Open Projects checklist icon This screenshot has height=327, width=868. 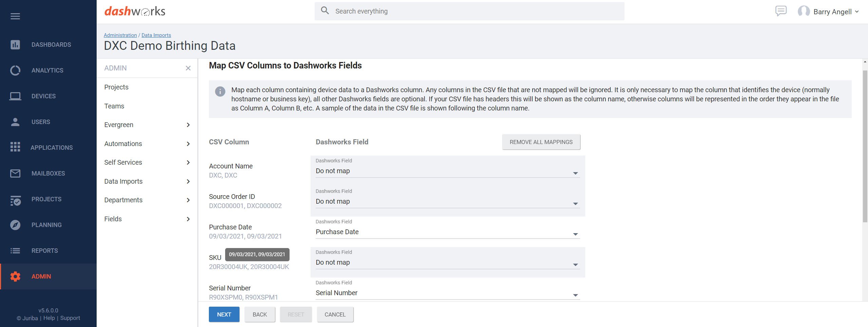point(15,200)
